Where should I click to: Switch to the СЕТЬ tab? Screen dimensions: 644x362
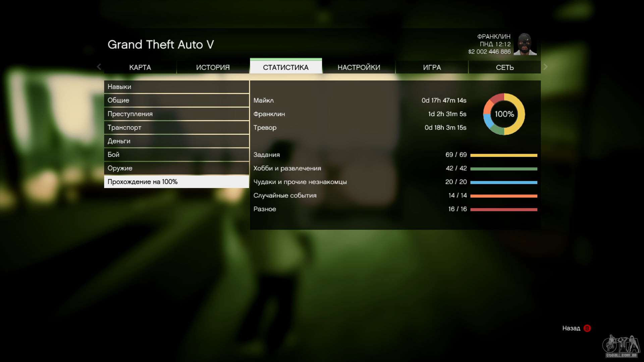(x=504, y=67)
